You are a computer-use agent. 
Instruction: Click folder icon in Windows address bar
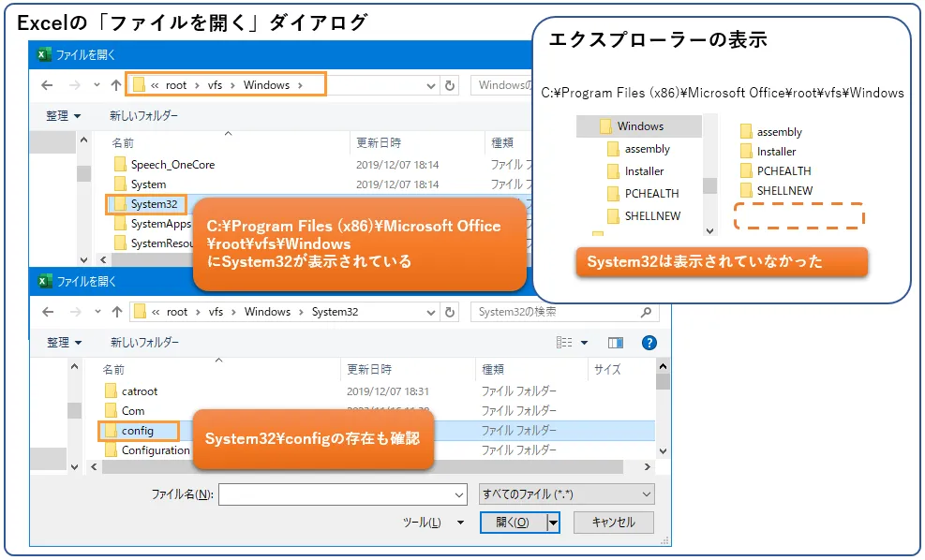(x=139, y=85)
